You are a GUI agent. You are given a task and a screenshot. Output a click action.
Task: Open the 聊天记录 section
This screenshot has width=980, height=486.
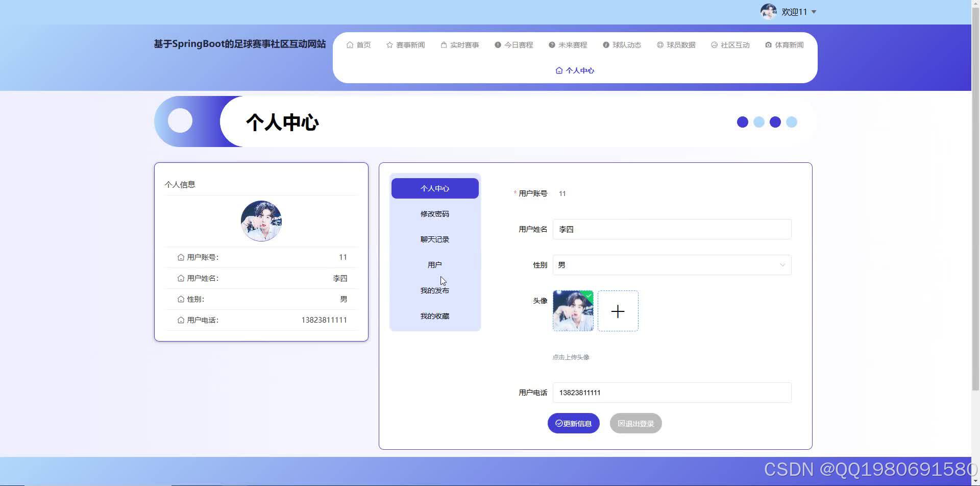(x=434, y=239)
